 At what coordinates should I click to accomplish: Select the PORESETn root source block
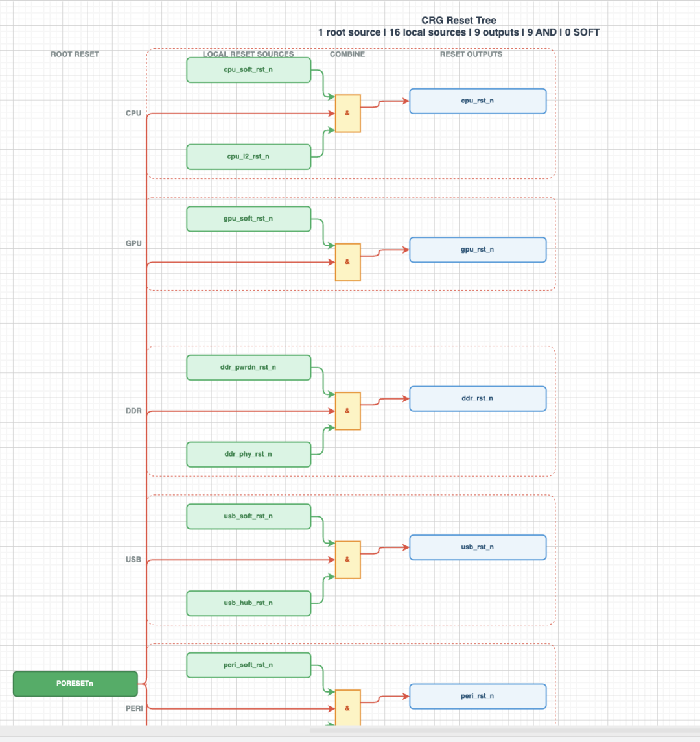[x=75, y=684]
